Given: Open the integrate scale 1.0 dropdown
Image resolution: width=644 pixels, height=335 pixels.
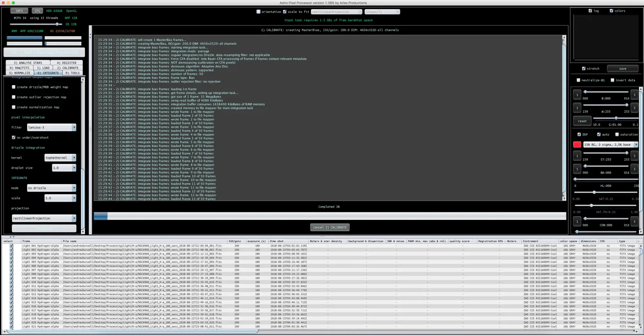Looking at the screenshot, I should tap(60, 198).
